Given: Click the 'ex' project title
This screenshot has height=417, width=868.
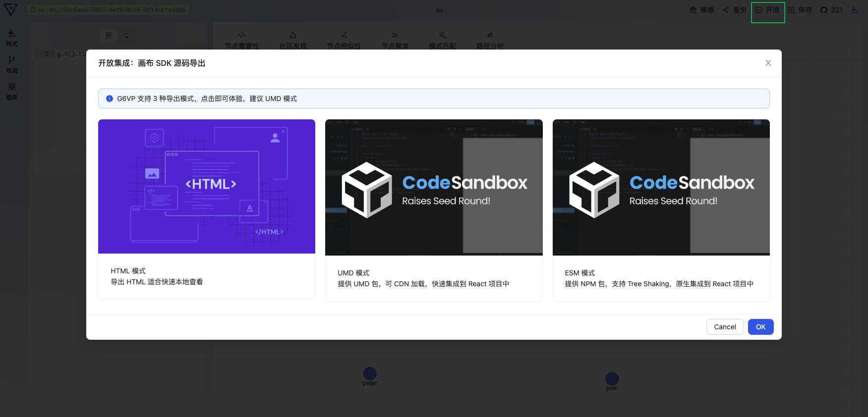Looking at the screenshot, I should click(440, 10).
